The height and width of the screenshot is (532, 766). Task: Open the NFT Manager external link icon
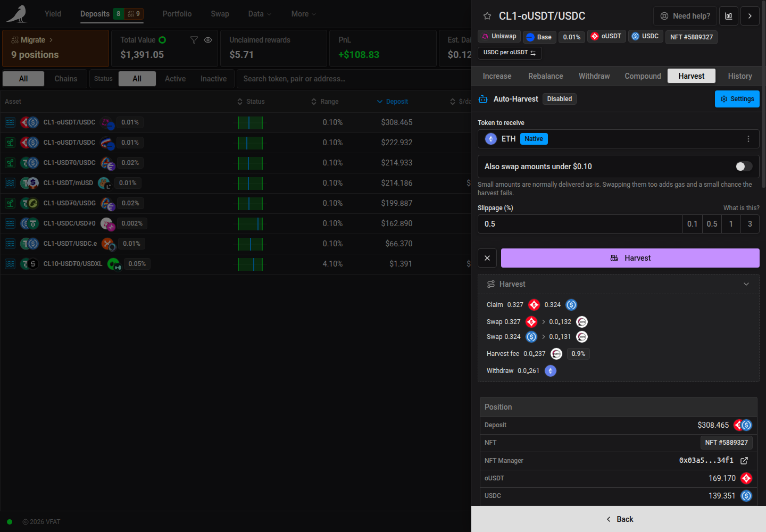(744, 461)
